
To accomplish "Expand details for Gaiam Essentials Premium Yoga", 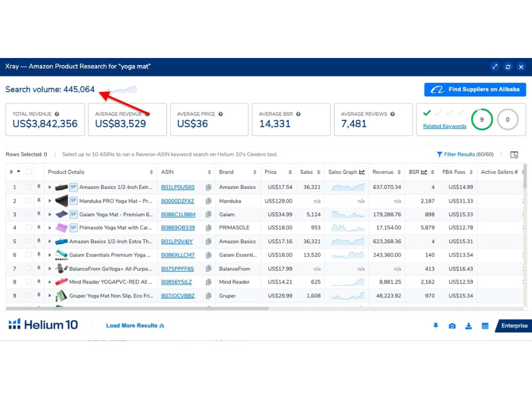I will click(50, 255).
